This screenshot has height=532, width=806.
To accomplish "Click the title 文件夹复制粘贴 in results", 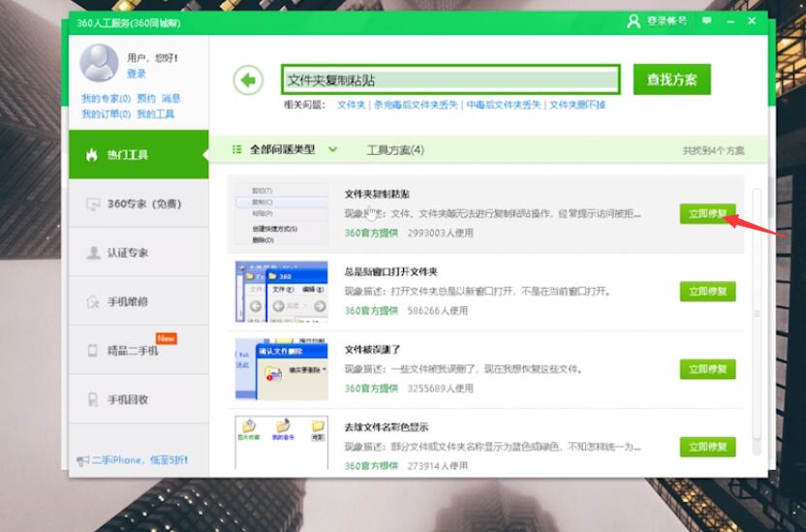I will click(377, 195).
